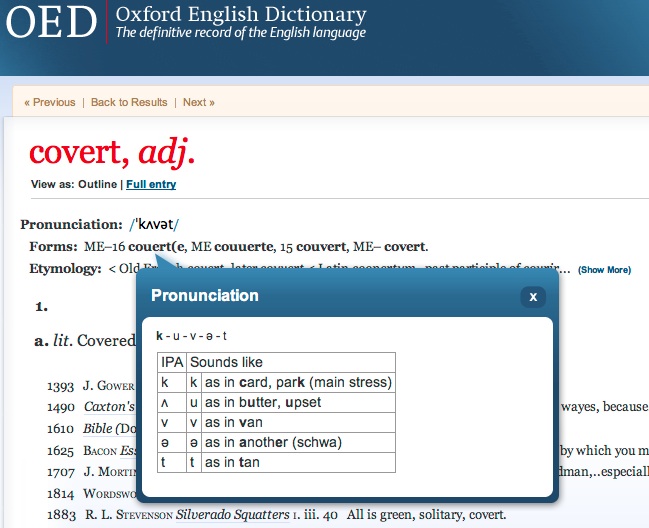Click the Pronunciation popup heading
Image resolution: width=649 pixels, height=528 pixels.
[205, 295]
